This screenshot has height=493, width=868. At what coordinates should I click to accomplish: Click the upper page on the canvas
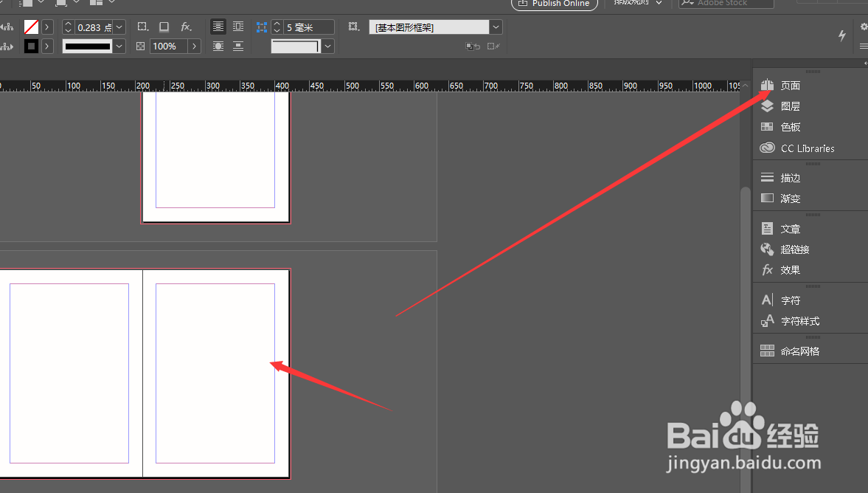(216, 157)
